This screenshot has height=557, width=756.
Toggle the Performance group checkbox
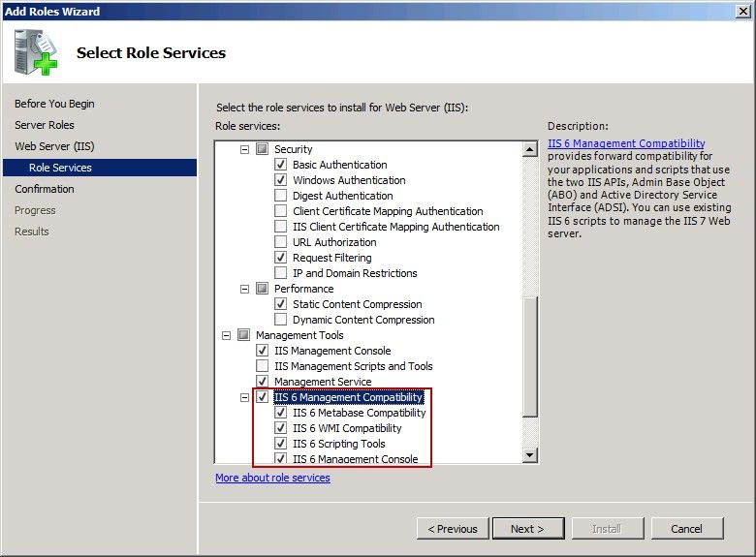coord(263,289)
